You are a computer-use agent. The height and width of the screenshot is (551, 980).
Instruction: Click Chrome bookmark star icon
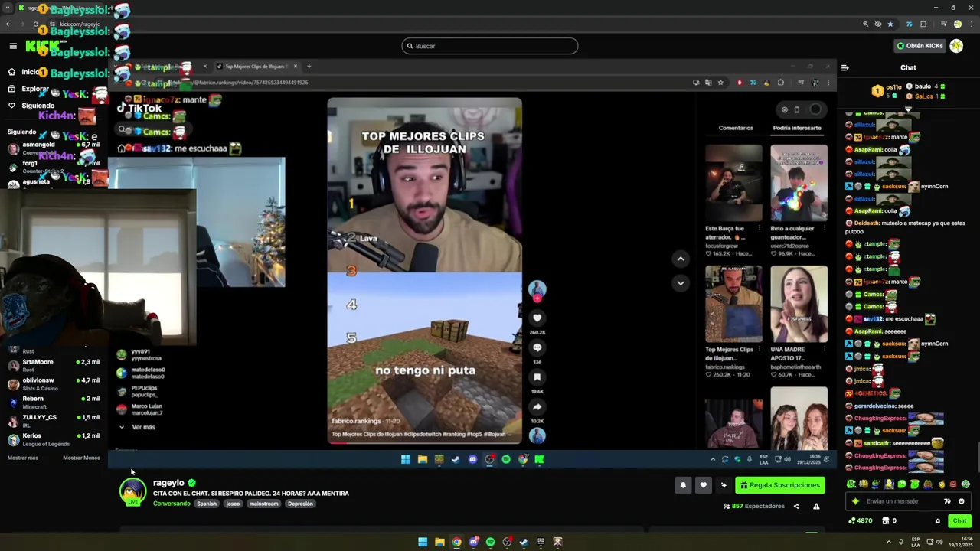click(890, 24)
